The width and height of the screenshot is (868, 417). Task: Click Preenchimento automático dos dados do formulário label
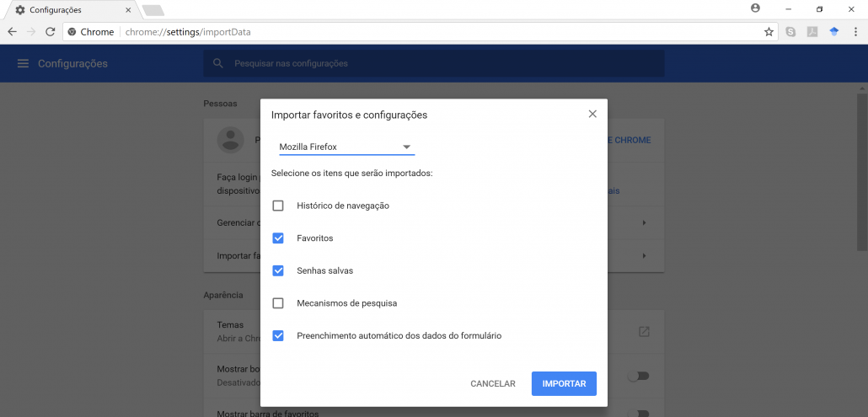pyautogui.click(x=399, y=335)
